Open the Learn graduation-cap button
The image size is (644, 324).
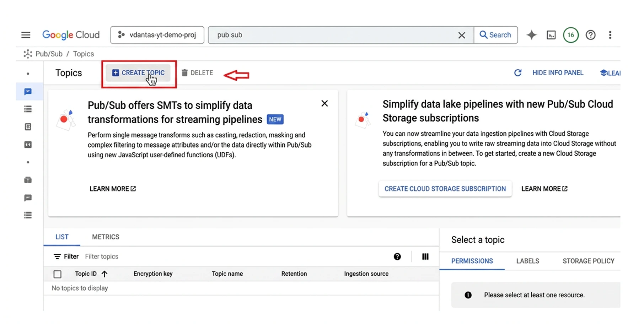610,73
